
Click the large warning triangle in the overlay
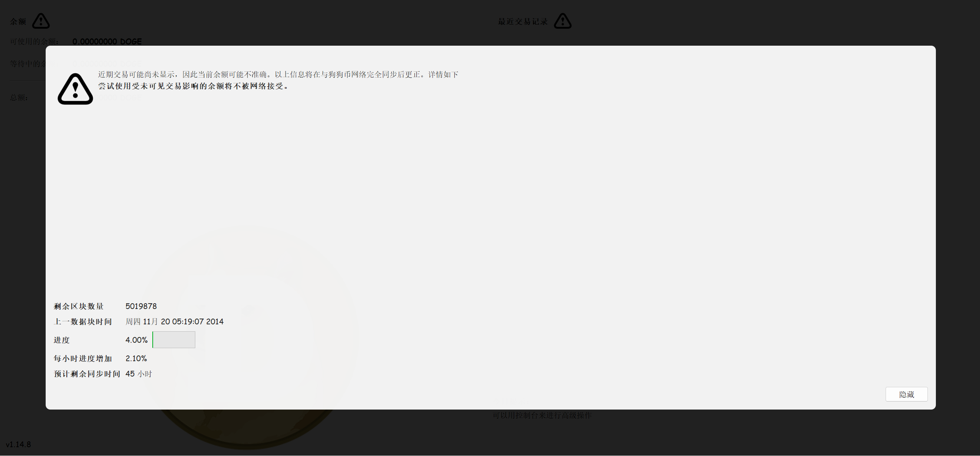[x=75, y=89]
